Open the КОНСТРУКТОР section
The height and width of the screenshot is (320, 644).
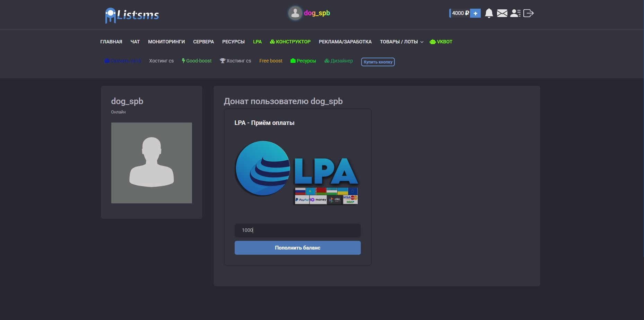click(x=290, y=42)
